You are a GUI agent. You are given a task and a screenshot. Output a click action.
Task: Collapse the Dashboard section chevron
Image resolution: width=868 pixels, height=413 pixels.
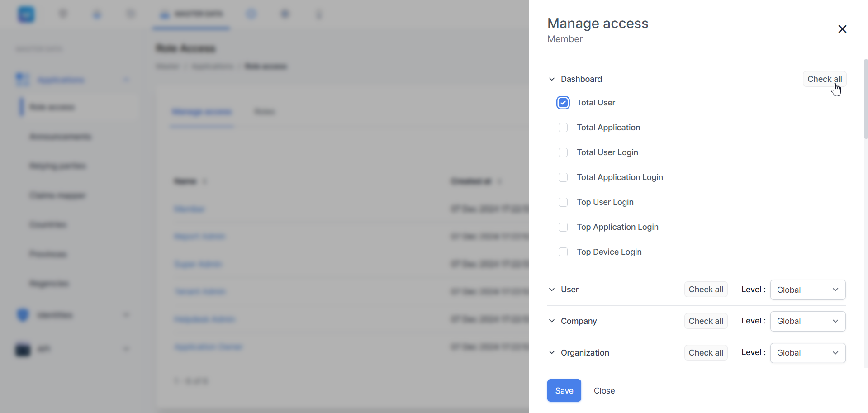tap(552, 79)
